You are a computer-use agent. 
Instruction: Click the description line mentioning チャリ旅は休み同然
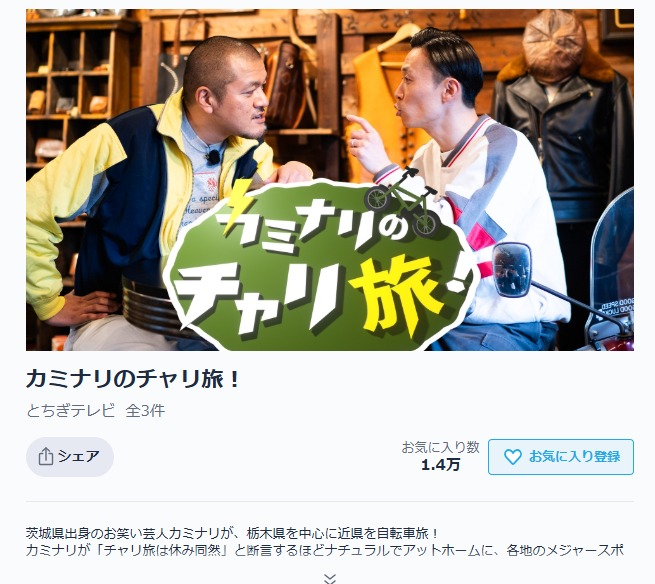(325, 550)
